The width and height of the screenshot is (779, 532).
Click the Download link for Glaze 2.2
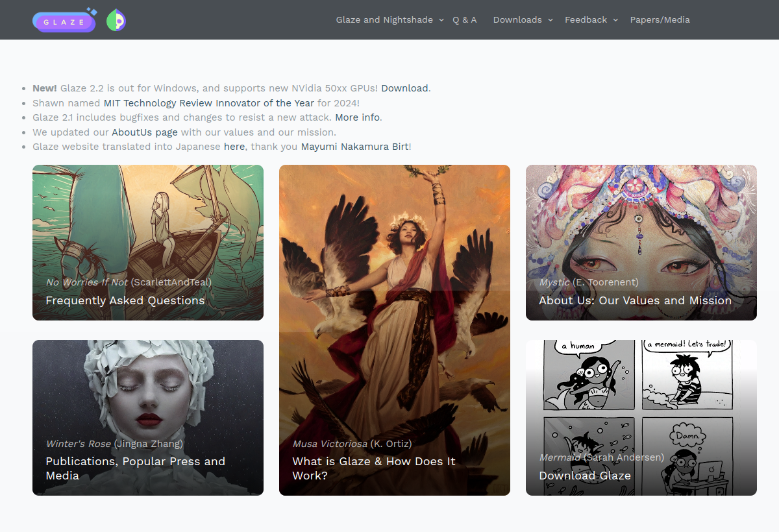[404, 88]
